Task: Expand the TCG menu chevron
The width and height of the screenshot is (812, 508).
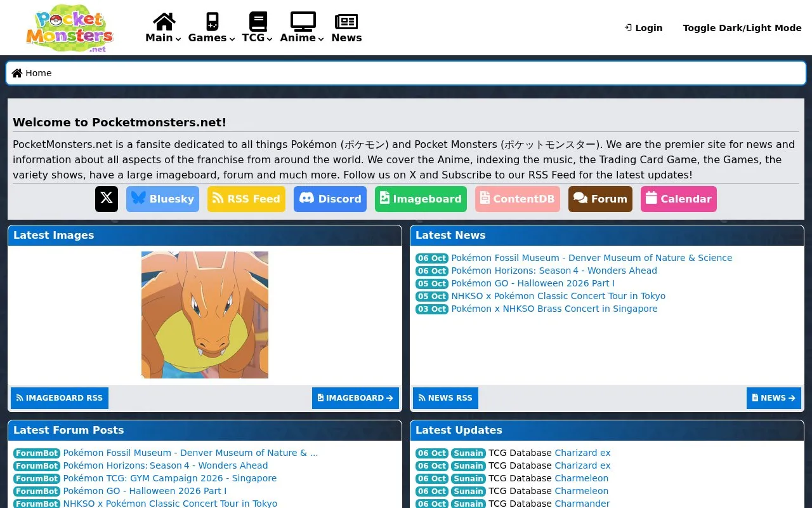Action: coord(270,39)
